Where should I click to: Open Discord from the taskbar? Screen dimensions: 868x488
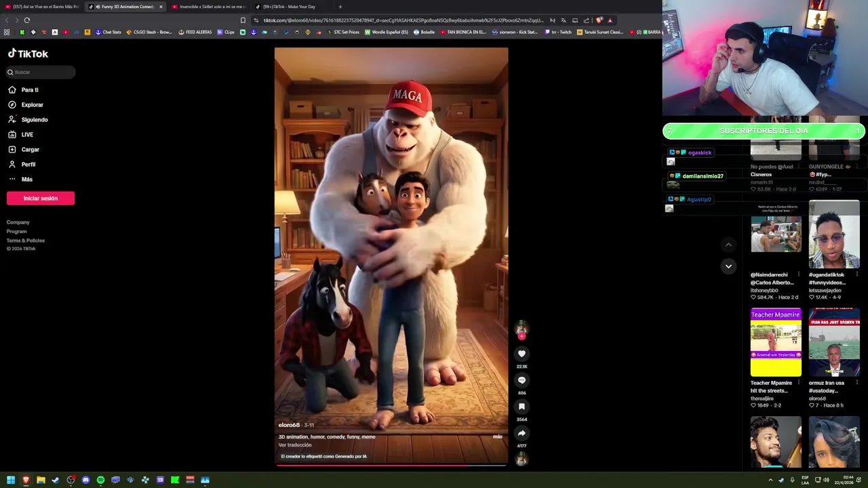click(85, 480)
